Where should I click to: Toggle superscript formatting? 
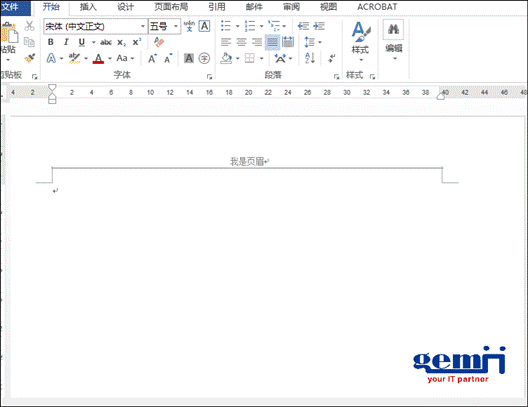pos(137,42)
